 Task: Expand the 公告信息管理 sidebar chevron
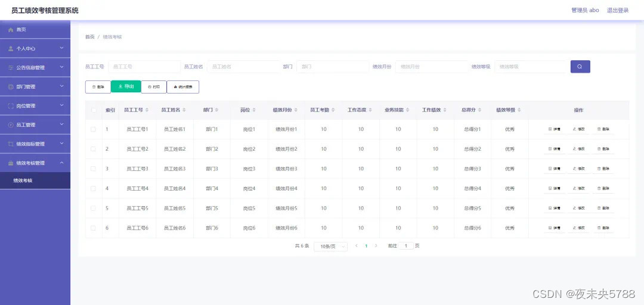pos(61,67)
